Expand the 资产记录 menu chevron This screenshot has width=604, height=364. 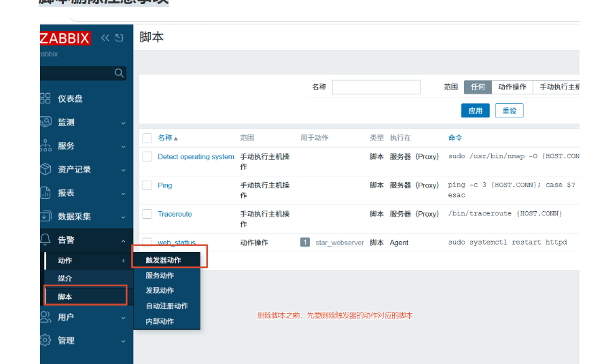123,170
